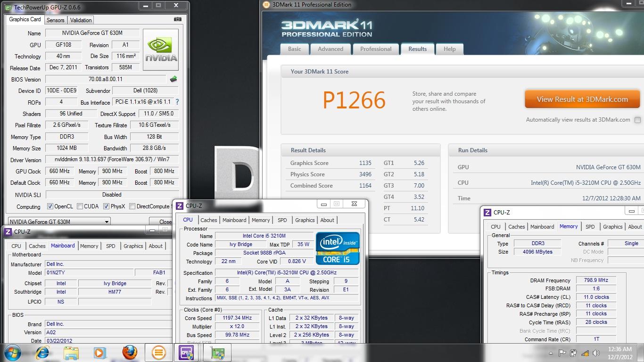This screenshot has height=362, width=644.
Task: Click the Core Speed value 1197.34 MHz
Action: (237, 318)
